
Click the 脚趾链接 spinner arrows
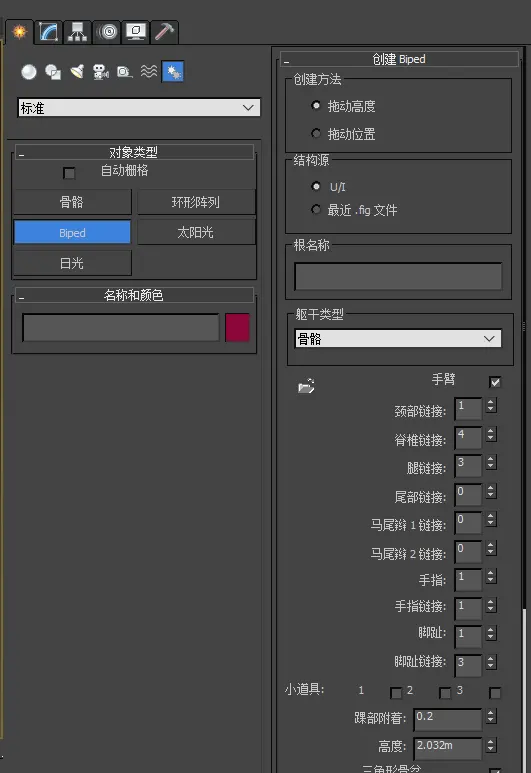(x=491, y=662)
